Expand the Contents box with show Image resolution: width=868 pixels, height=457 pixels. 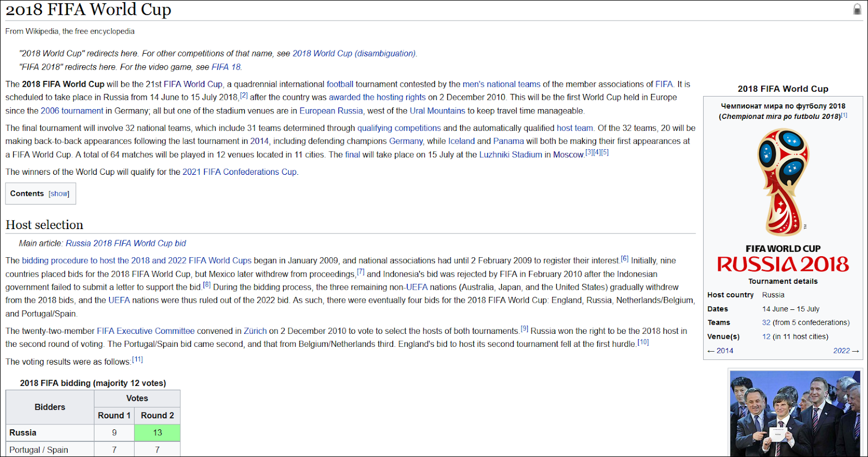(59, 194)
